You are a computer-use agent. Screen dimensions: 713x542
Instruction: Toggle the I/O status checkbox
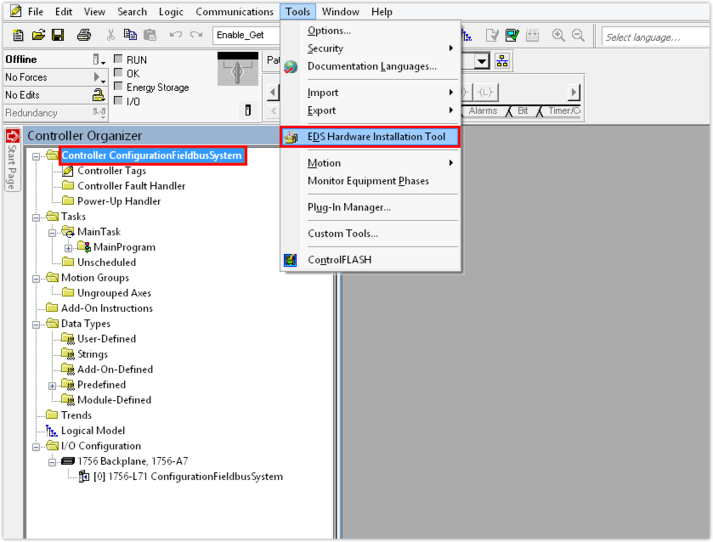pos(118,102)
